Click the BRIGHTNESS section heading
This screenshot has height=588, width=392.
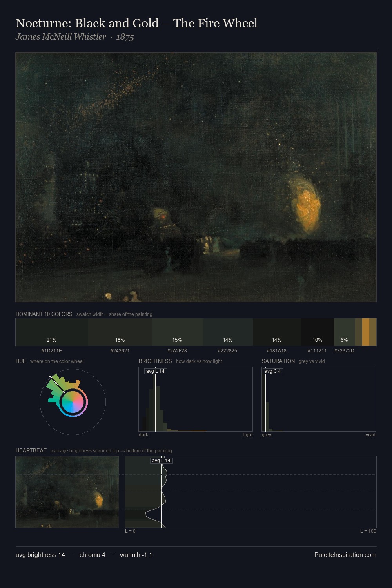pos(155,361)
